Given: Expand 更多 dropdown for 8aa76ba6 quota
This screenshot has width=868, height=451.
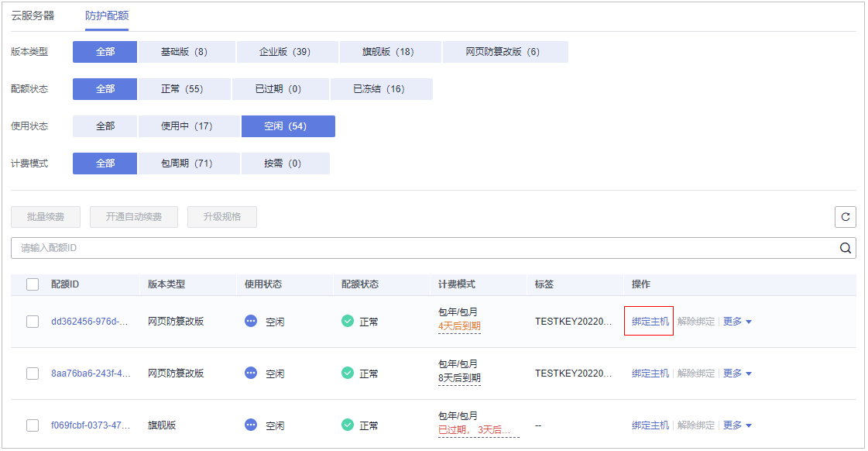Looking at the screenshot, I should click(x=737, y=374).
